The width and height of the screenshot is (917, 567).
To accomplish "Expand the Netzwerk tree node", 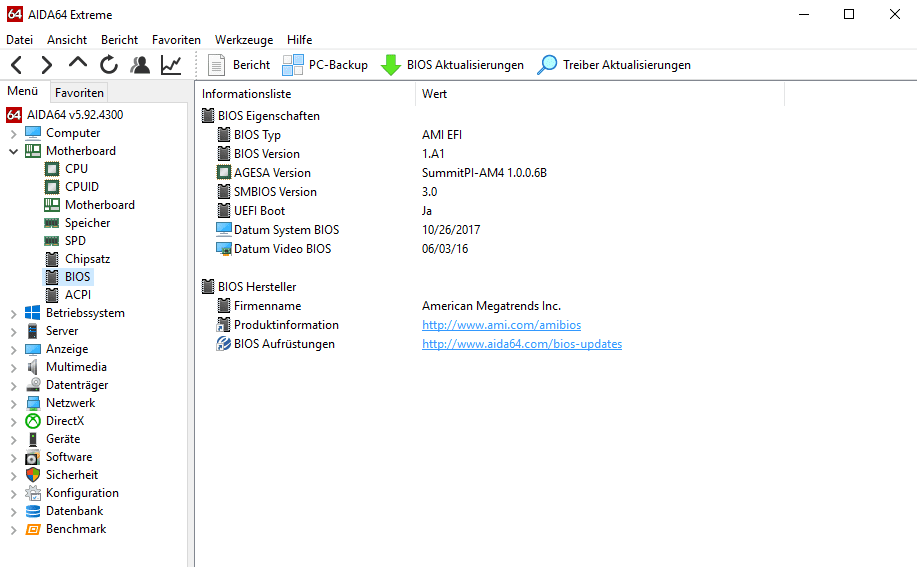I will pos(13,404).
